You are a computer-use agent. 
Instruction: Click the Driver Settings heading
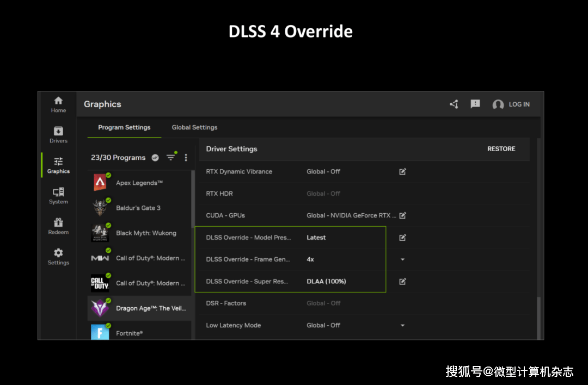click(231, 148)
